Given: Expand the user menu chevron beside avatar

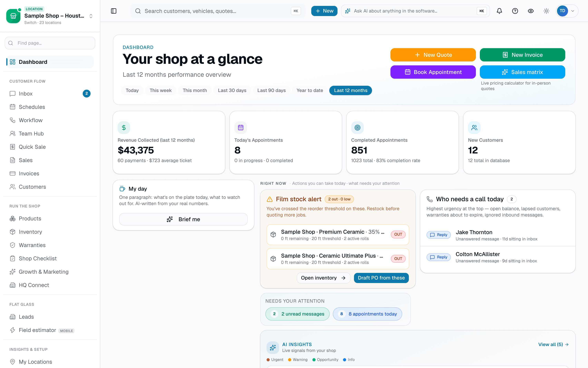Looking at the screenshot, I should pos(573,11).
